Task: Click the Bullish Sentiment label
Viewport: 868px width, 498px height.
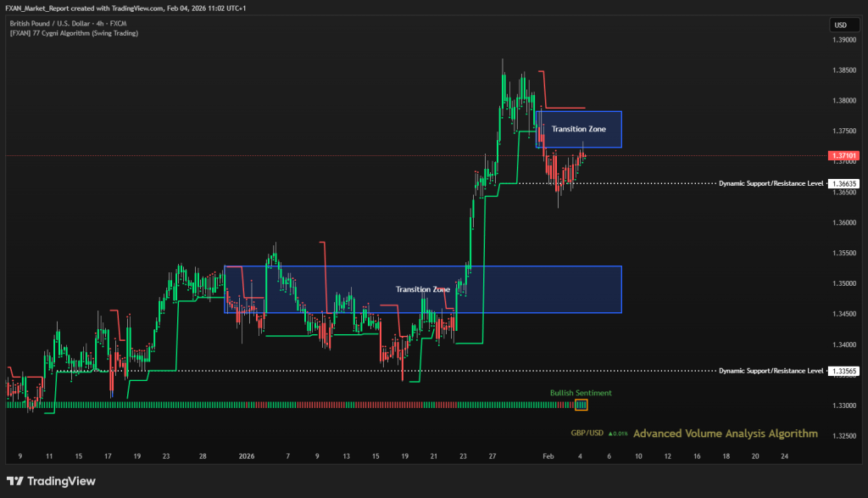Action: (581, 393)
